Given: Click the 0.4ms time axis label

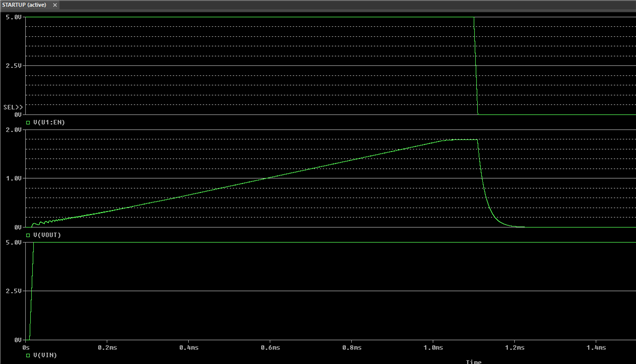Looking at the screenshot, I should (189, 347).
